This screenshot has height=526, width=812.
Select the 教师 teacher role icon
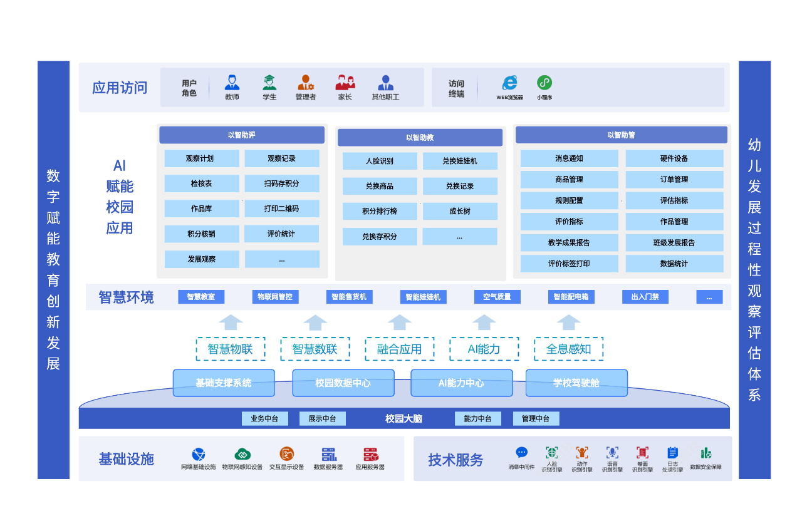[x=232, y=82]
